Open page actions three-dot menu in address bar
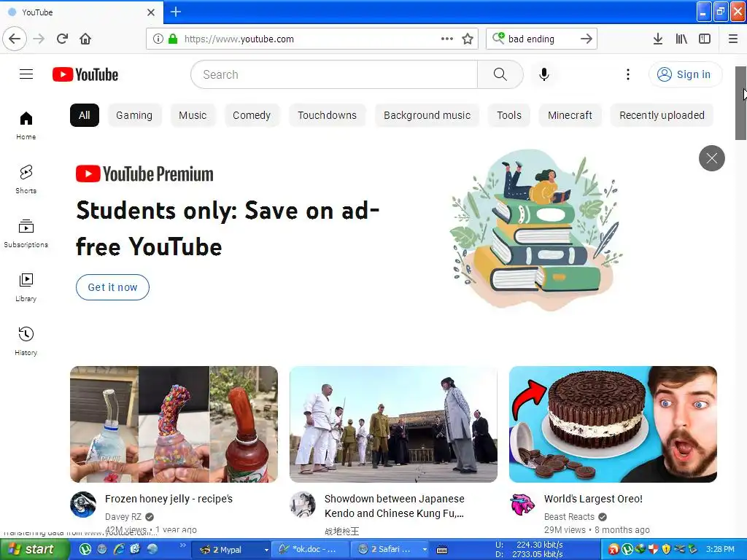747x560 pixels. point(447,39)
